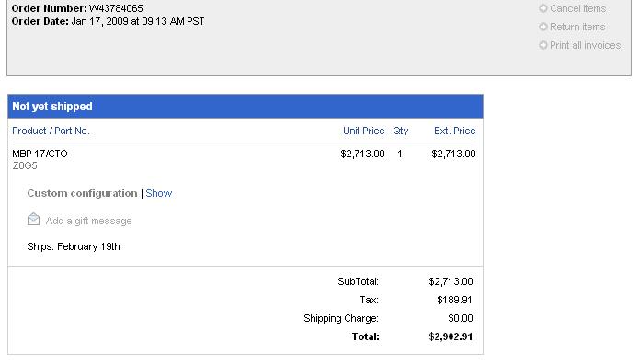
Task: Select Print all invoices link
Action: (x=585, y=45)
